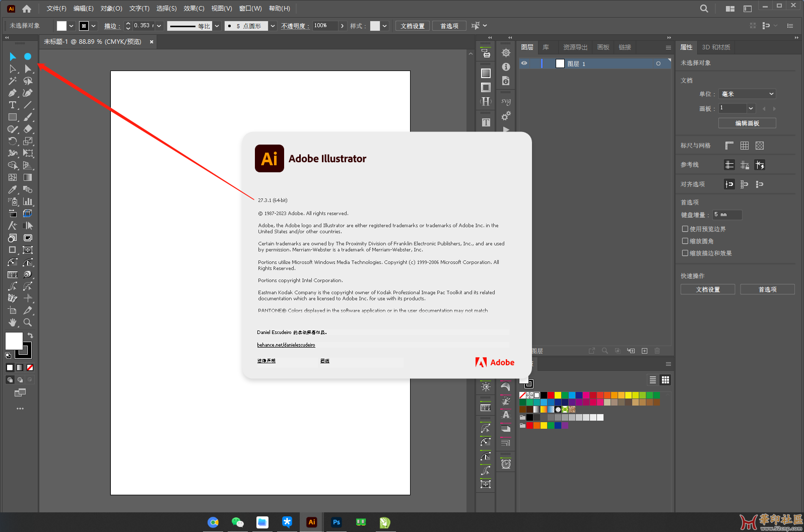Switch to 资源导出 tab
Image resolution: width=804 pixels, height=532 pixels.
click(575, 47)
